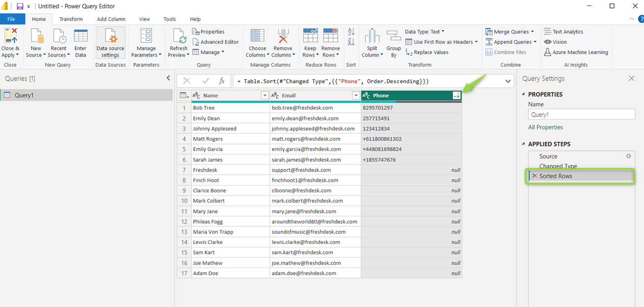Collapse the APPLIED STEPS section
The width and height of the screenshot is (644, 307).
[x=524, y=144]
